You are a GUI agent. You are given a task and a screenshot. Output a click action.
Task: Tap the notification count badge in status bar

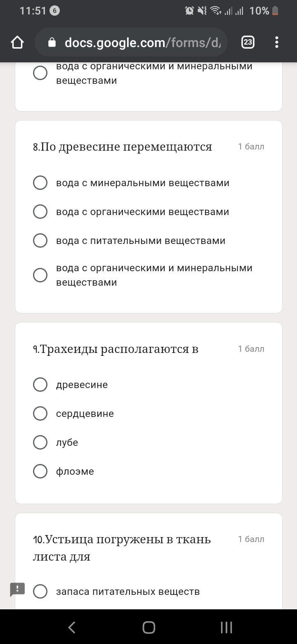(x=54, y=11)
